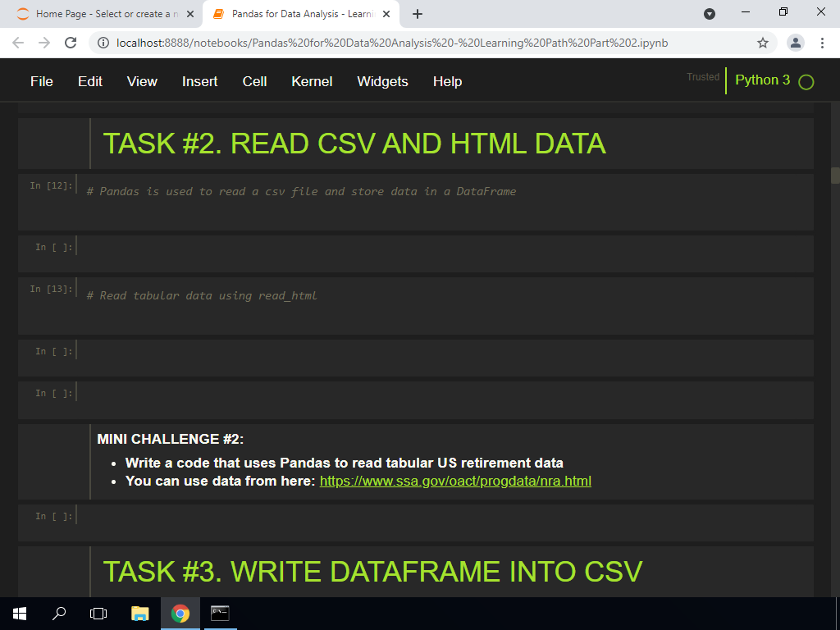Click the browser forward arrow
840x630 pixels.
click(x=44, y=43)
